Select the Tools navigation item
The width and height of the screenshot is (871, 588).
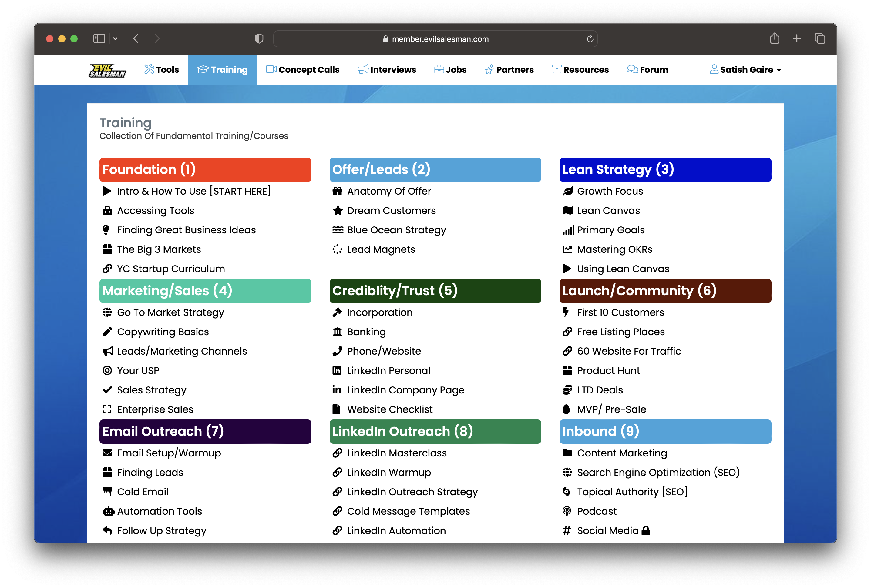pyautogui.click(x=162, y=70)
